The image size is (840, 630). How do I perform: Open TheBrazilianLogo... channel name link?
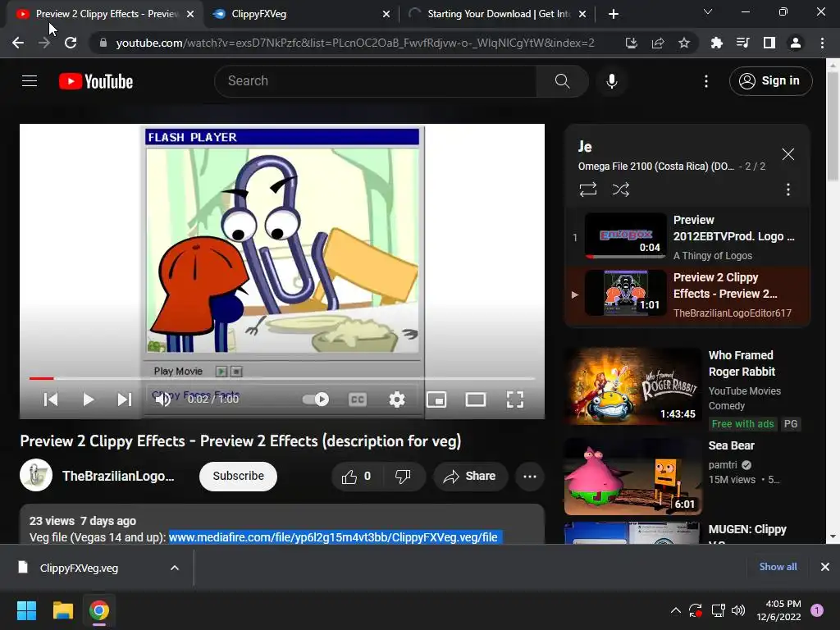point(118,476)
